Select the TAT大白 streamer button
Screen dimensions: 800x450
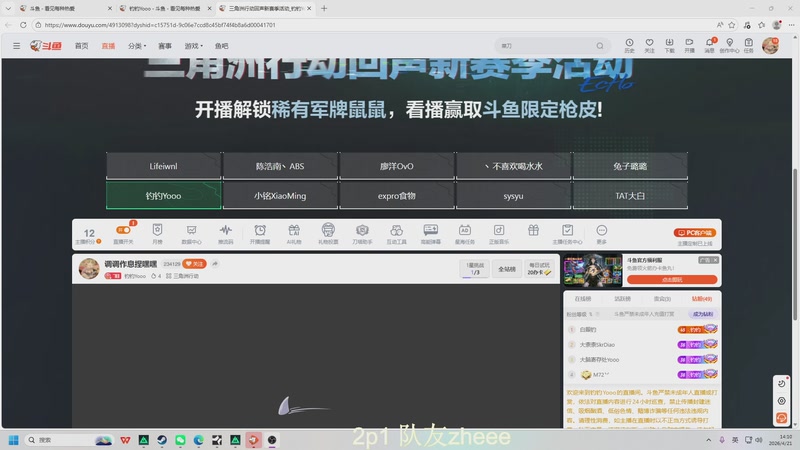(x=630, y=195)
